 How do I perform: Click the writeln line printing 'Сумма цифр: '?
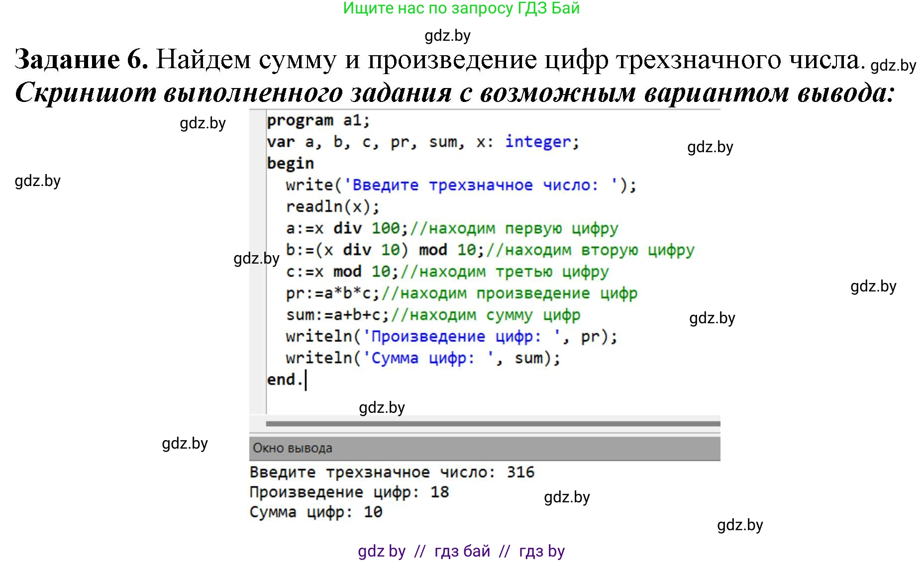pos(422,358)
